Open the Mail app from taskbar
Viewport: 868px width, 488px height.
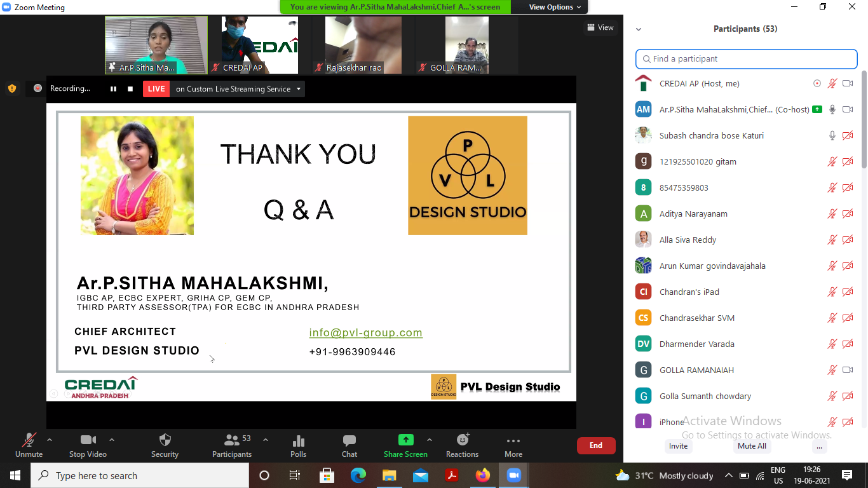pyautogui.click(x=421, y=475)
